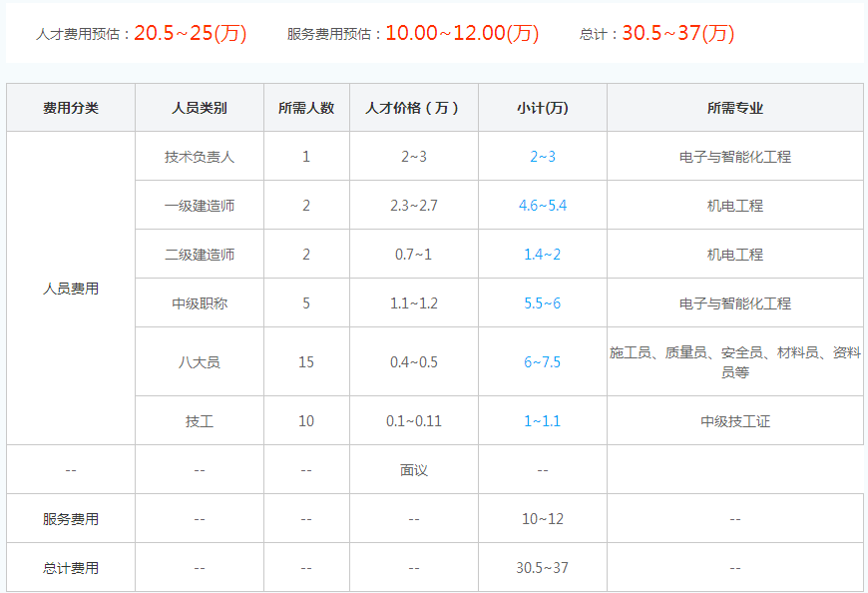
Task: Click the 人才费用预估 20.5~25(万) value
Action: [190, 33]
